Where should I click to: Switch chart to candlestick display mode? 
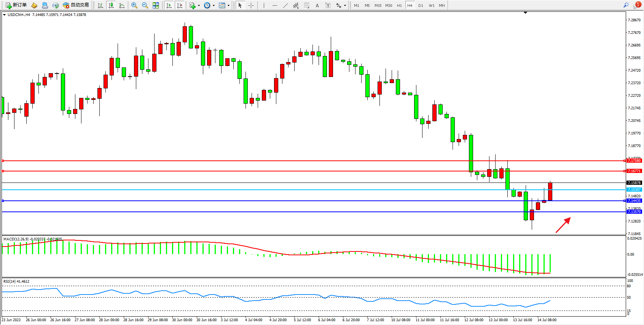click(111, 5)
